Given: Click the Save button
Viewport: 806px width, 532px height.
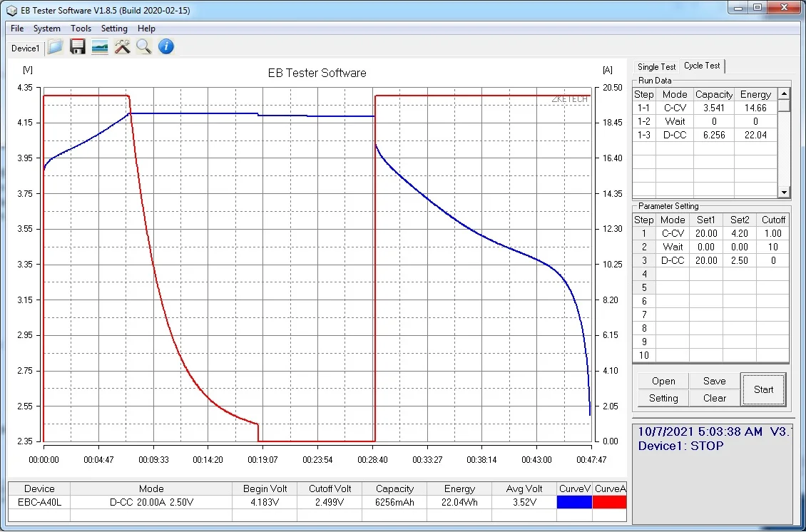Looking at the screenshot, I should (x=715, y=381).
